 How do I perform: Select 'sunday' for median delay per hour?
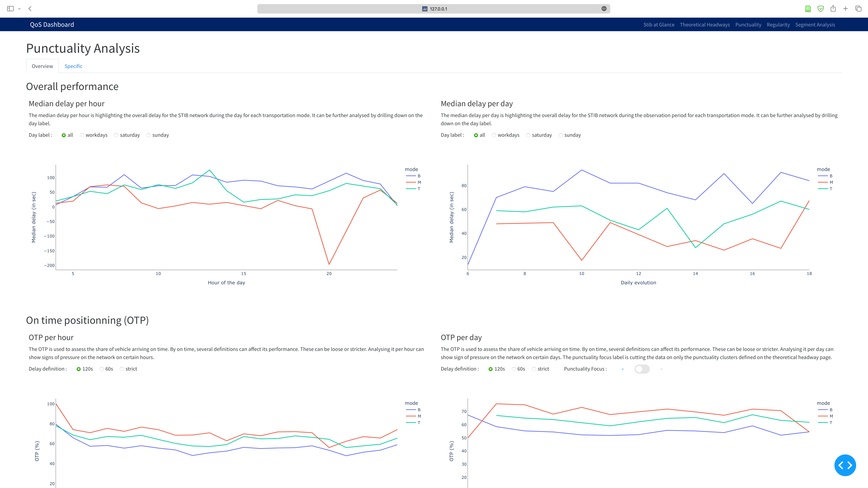[149, 135]
